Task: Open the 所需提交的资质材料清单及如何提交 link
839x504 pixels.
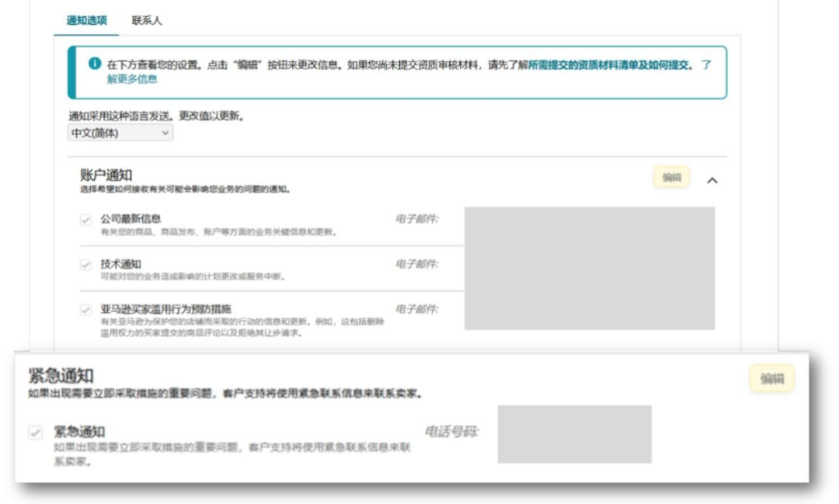Action: pyautogui.click(x=609, y=65)
